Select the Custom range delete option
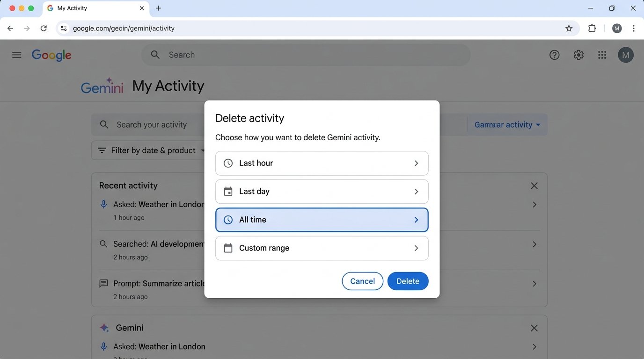 [x=322, y=248]
